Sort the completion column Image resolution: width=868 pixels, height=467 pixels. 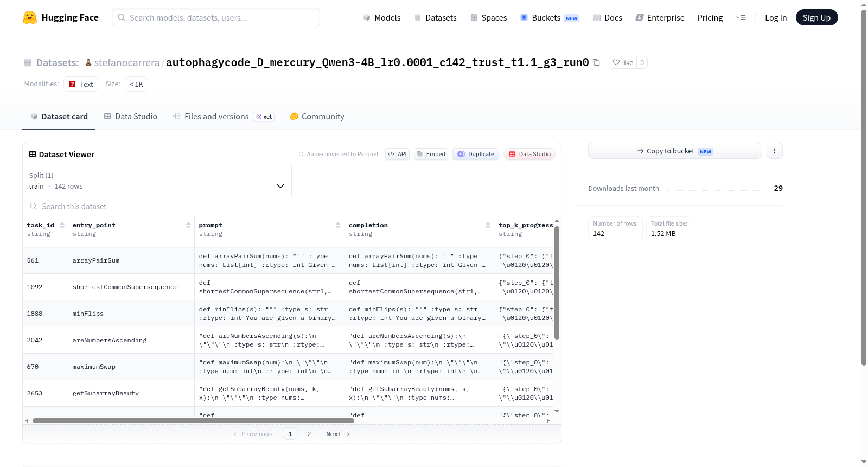click(x=488, y=225)
